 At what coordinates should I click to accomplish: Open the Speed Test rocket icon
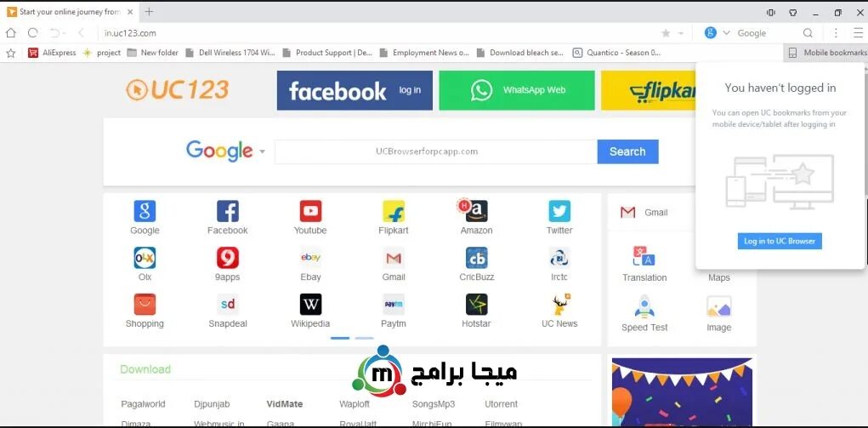[644, 306]
